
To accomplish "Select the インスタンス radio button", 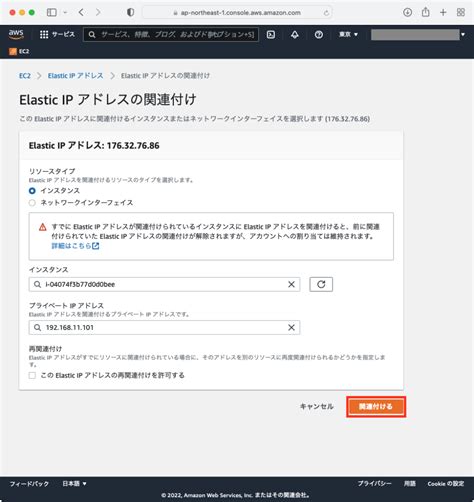I will 32,191.
